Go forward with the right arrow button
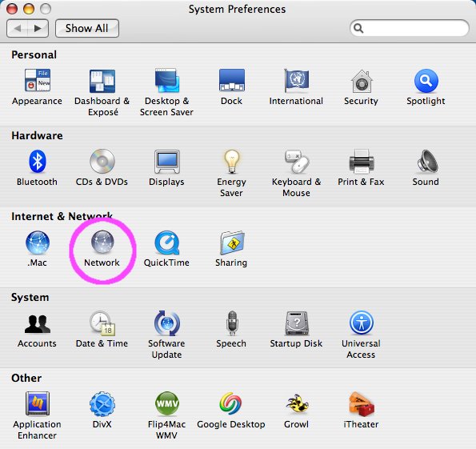This screenshot has width=476, height=449. pyautogui.click(x=38, y=28)
